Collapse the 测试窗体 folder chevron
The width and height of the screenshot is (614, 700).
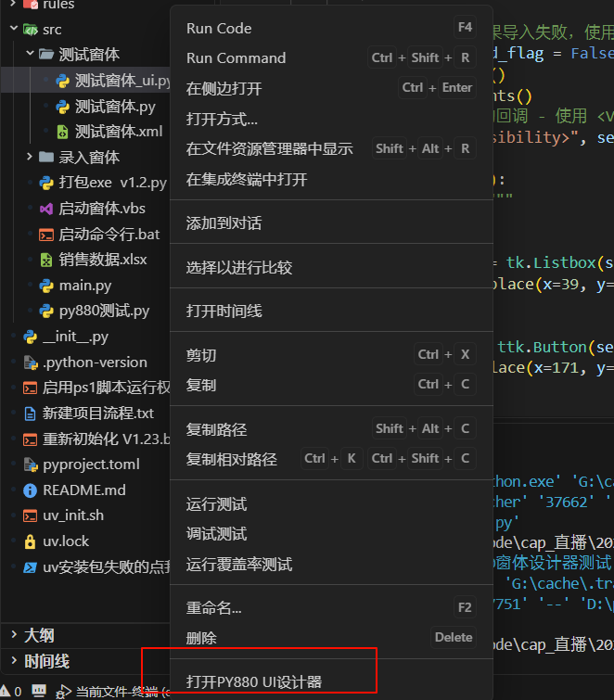pos(30,54)
